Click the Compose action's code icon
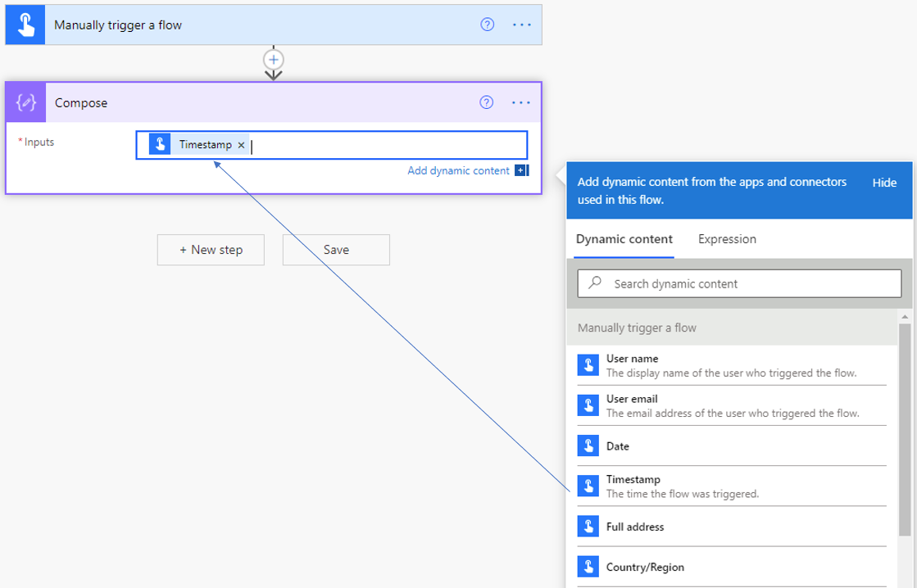Screen dimensions: 917x588 [25, 102]
